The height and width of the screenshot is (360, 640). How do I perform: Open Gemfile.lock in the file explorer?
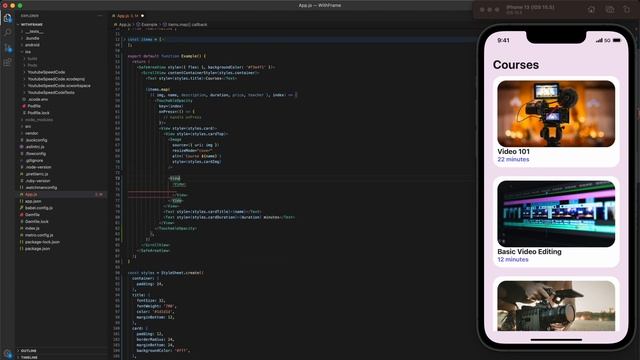click(x=37, y=221)
